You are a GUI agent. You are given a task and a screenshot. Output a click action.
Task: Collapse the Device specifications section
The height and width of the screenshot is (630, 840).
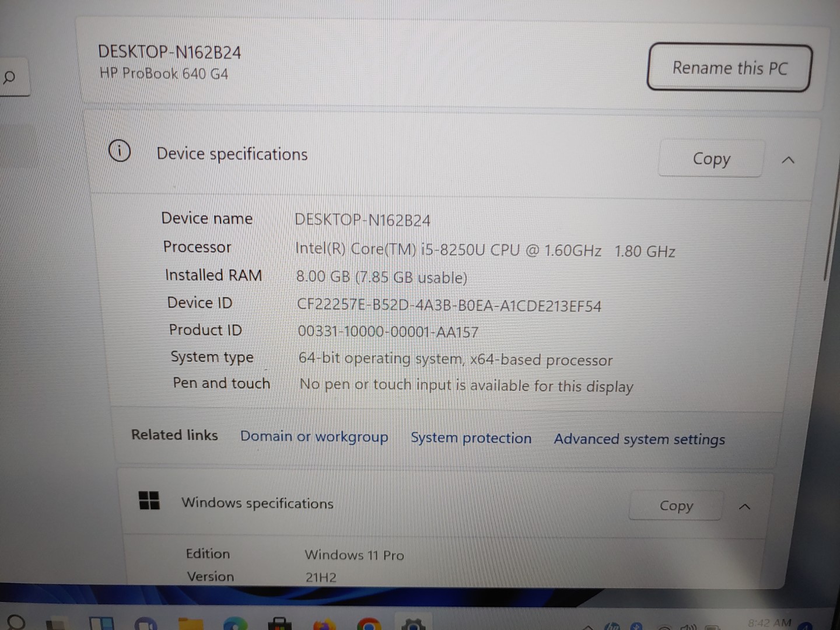pos(788,159)
